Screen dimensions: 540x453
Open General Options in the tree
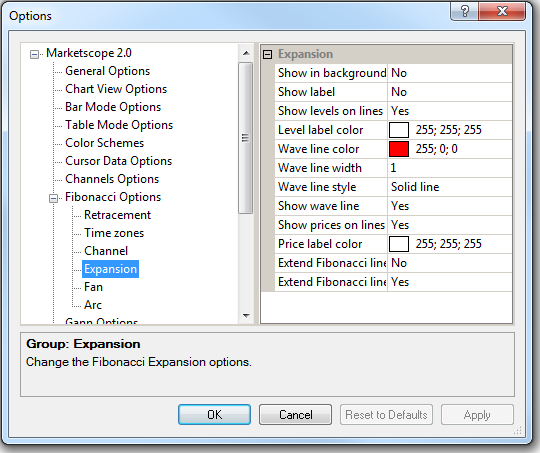[x=107, y=71]
